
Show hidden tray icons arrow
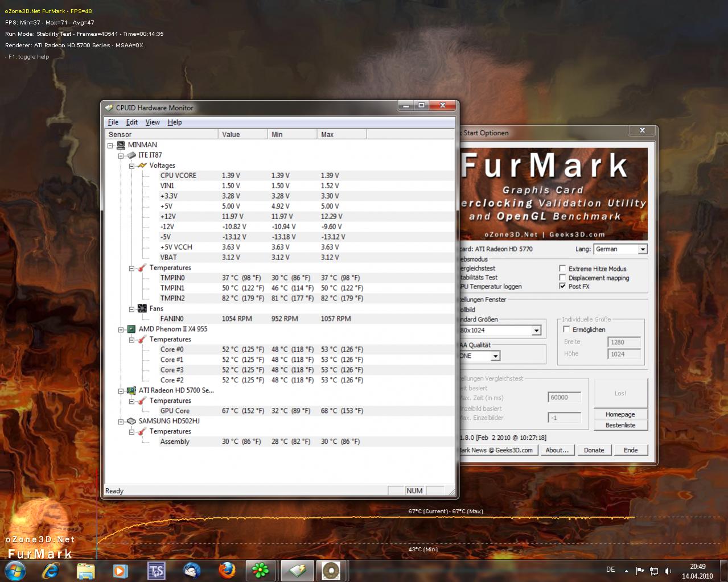point(627,571)
